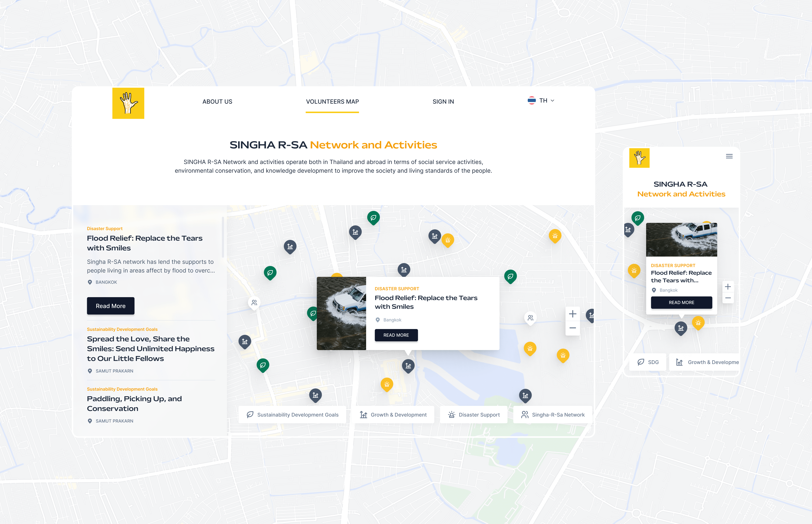The height and width of the screenshot is (524, 812).
Task: Zoom in on the desktop map
Action: point(572,314)
